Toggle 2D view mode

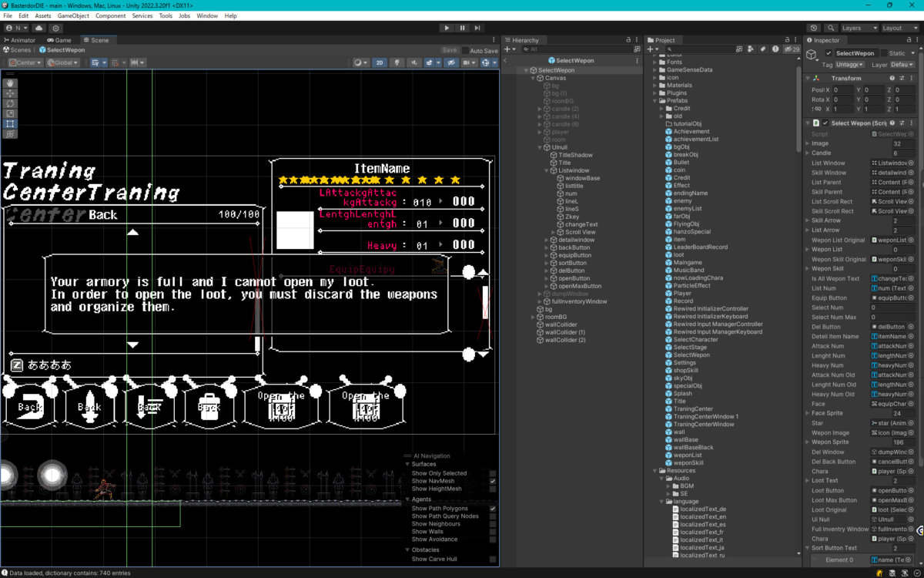click(x=380, y=62)
